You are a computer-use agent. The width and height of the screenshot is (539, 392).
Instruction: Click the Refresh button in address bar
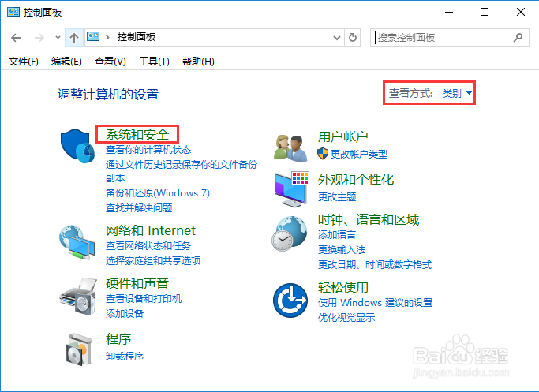[352, 37]
